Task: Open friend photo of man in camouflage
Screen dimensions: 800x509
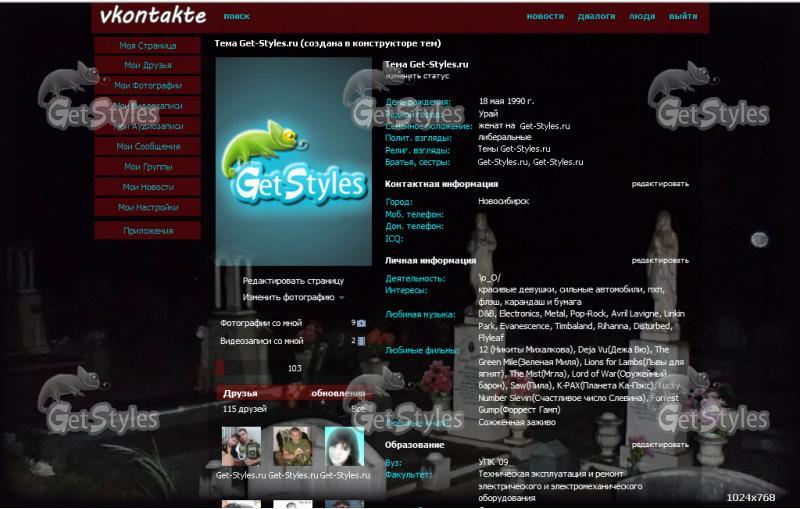Action: (293, 447)
